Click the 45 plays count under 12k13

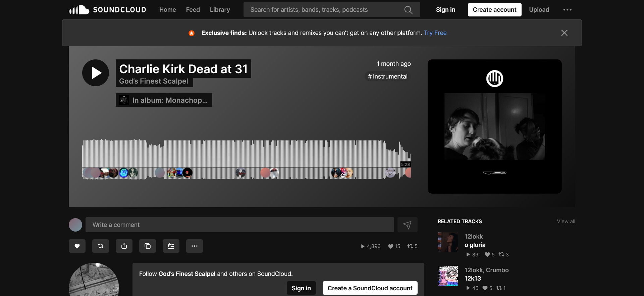(x=472, y=288)
